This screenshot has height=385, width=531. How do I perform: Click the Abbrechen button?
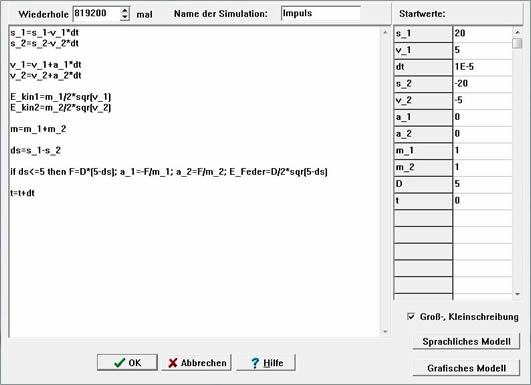[x=196, y=363]
